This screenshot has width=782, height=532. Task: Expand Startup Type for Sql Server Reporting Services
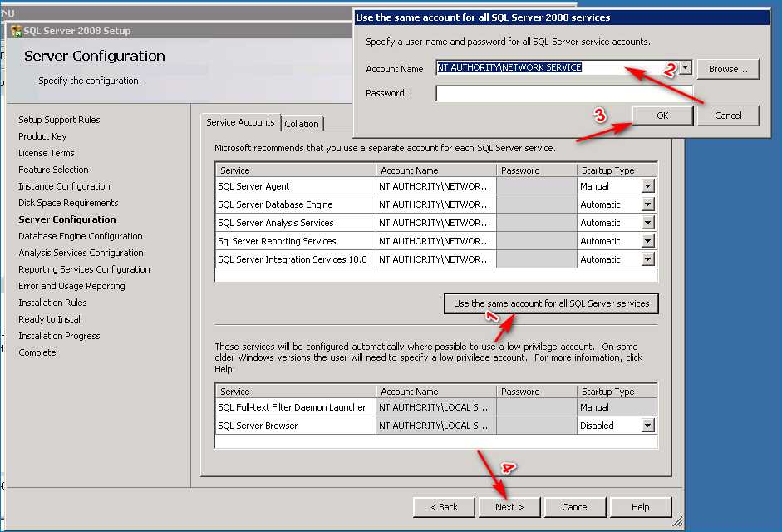pos(647,241)
